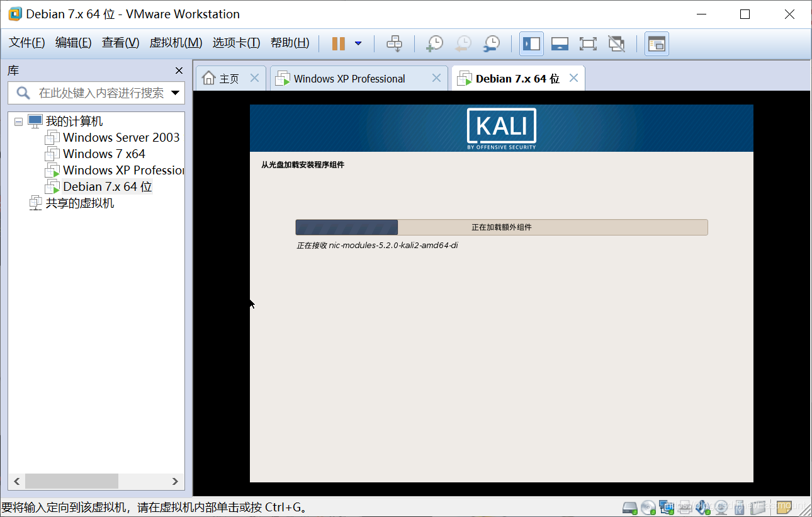The image size is (812, 517).
Task: Click the 正在加载额外组件 progress bar
Action: [502, 227]
